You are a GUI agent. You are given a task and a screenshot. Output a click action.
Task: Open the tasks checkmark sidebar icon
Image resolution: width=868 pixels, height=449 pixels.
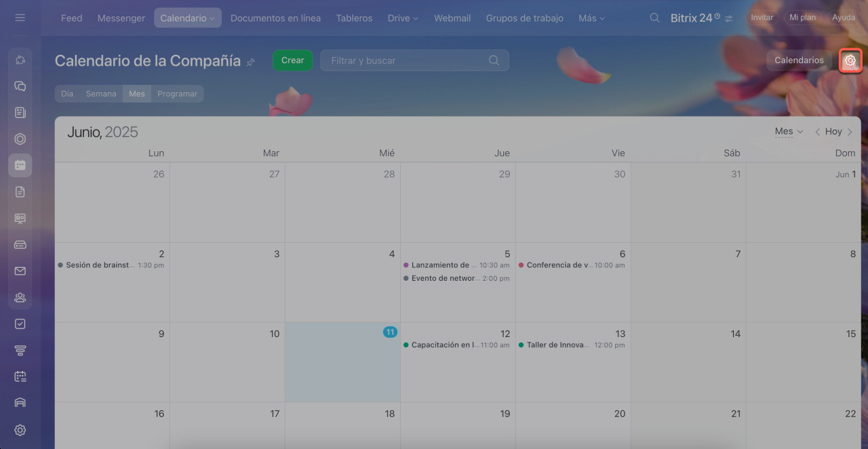[x=20, y=324]
